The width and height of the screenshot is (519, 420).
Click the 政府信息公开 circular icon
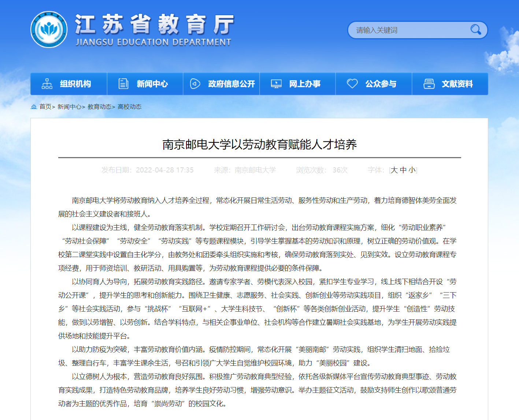click(x=195, y=84)
